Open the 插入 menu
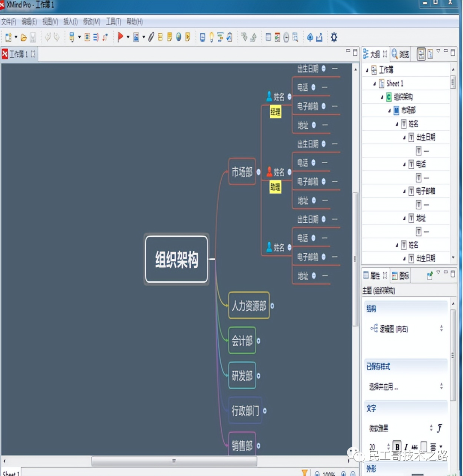Screen dimensions: 463x476 pyautogui.click(x=70, y=21)
